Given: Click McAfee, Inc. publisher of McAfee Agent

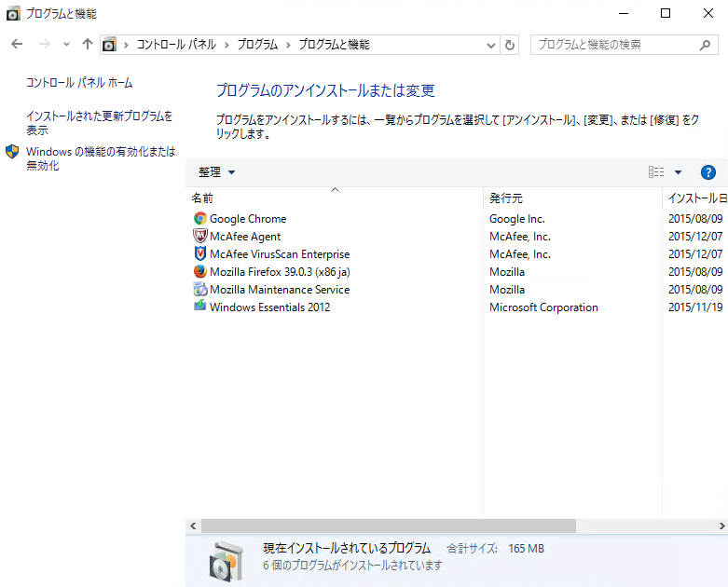Looking at the screenshot, I should click(x=520, y=236).
